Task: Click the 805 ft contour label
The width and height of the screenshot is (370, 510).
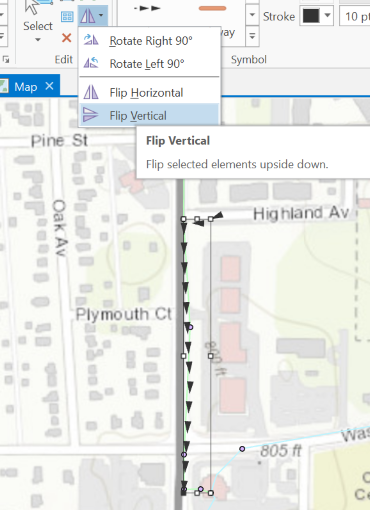Action: coord(281,451)
